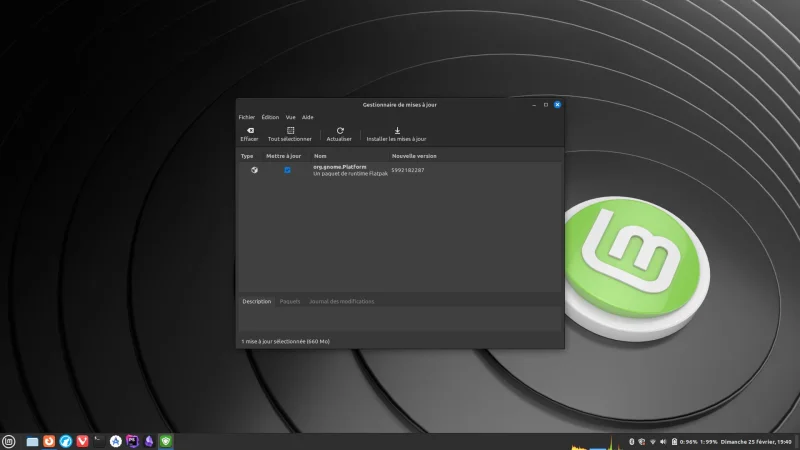Open the Wi-Fi network applet
Viewport: 800px width, 450px height.
653,442
